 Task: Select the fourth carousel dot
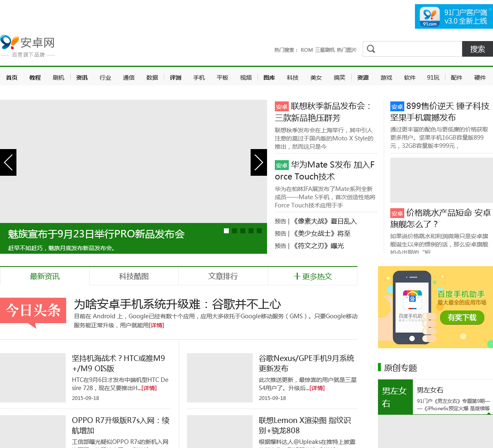point(251,231)
